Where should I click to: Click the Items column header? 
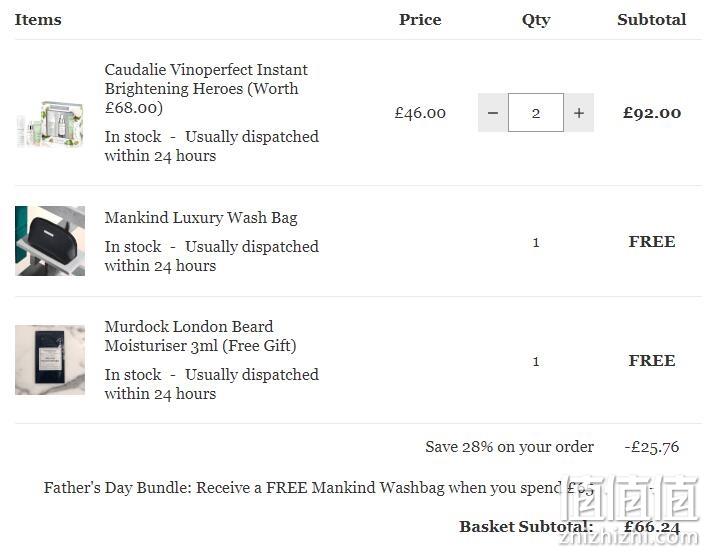coord(38,20)
